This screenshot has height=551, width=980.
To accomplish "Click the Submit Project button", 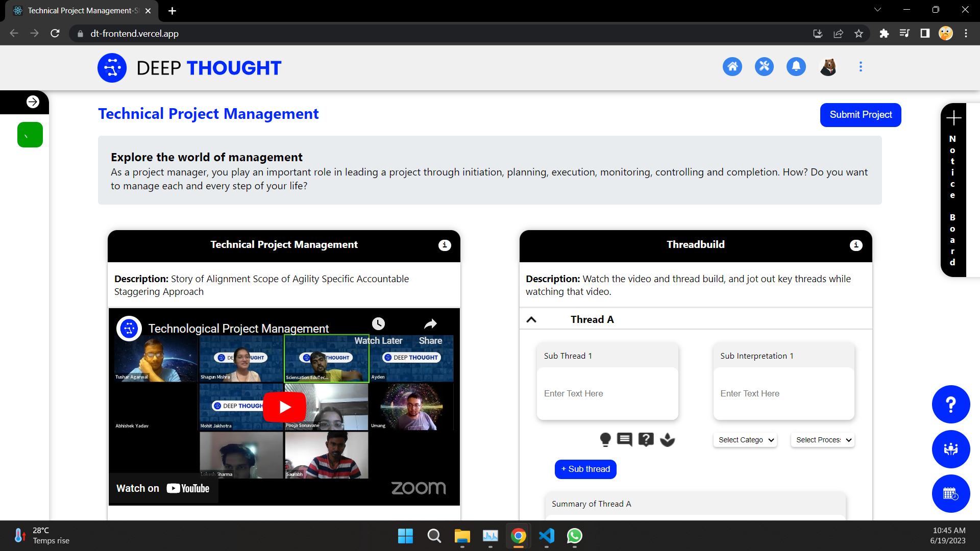I will tap(861, 115).
